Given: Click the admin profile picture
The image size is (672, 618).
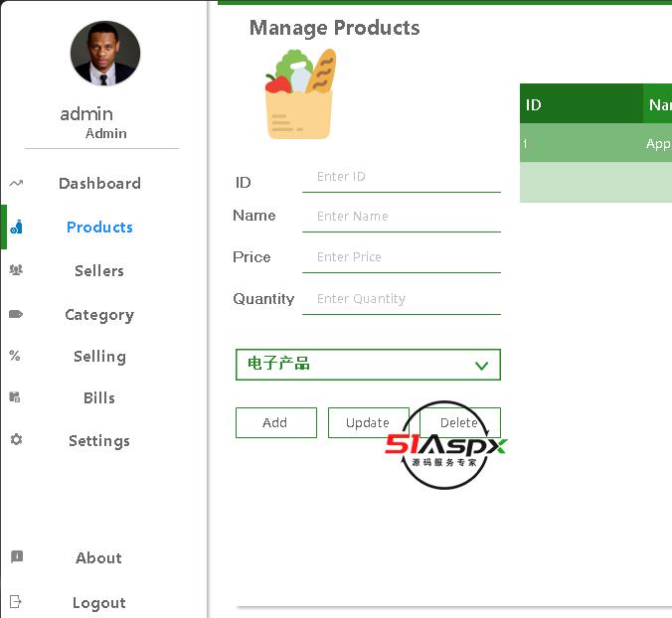Looking at the screenshot, I should tap(105, 53).
